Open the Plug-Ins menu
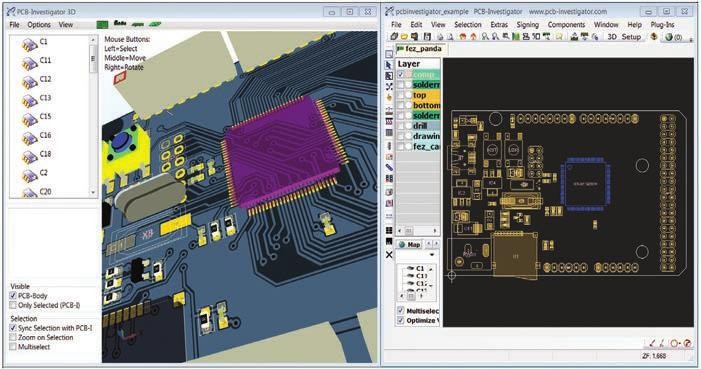This screenshot has width=701, height=369. point(662,25)
